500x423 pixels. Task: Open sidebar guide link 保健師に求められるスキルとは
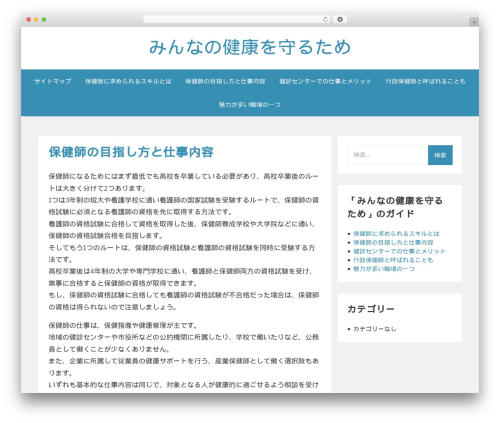point(396,234)
